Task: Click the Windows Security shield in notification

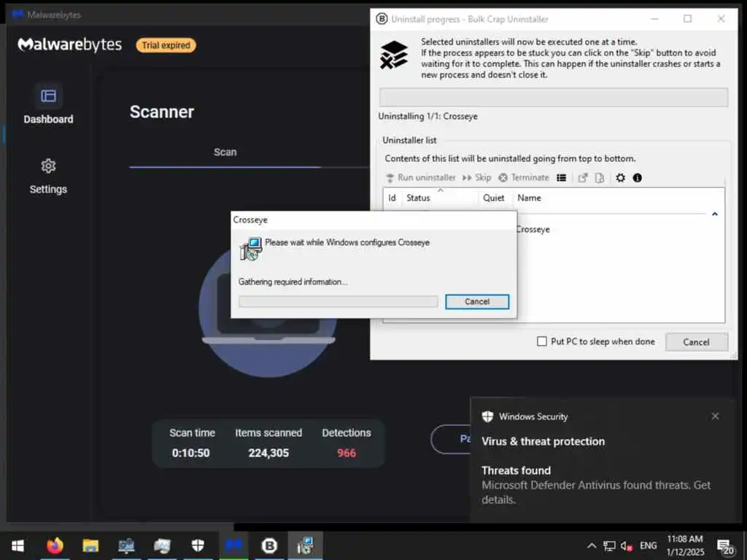Action: [x=487, y=416]
